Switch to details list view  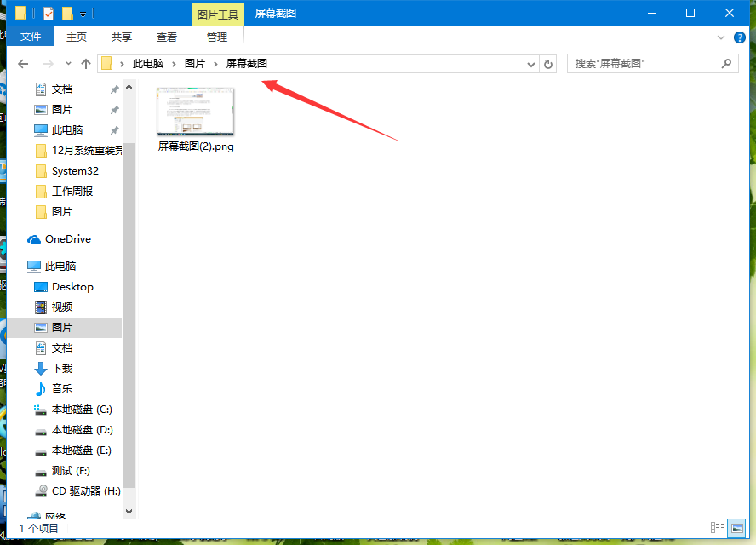(x=717, y=529)
